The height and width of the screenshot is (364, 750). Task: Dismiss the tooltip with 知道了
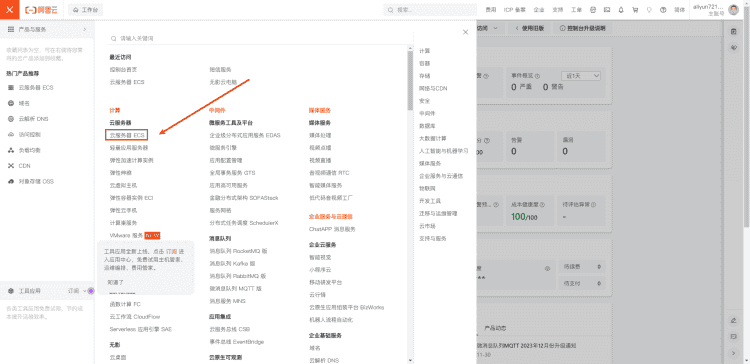[115, 282]
